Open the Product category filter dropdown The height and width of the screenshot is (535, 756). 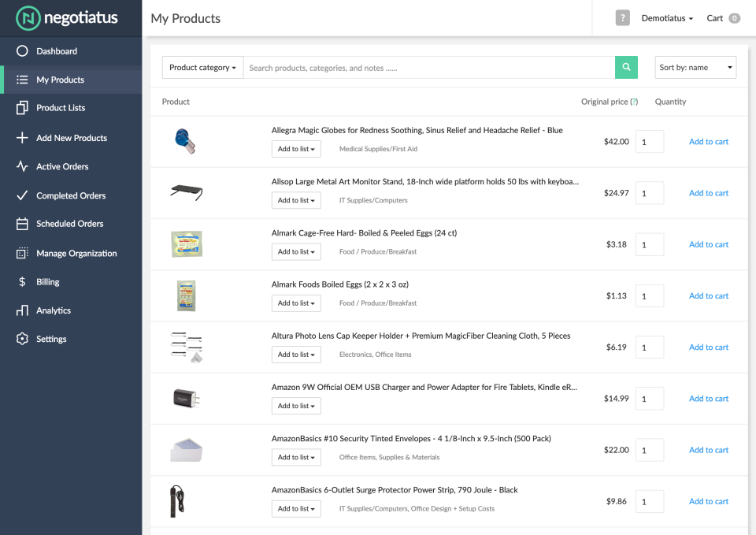202,68
